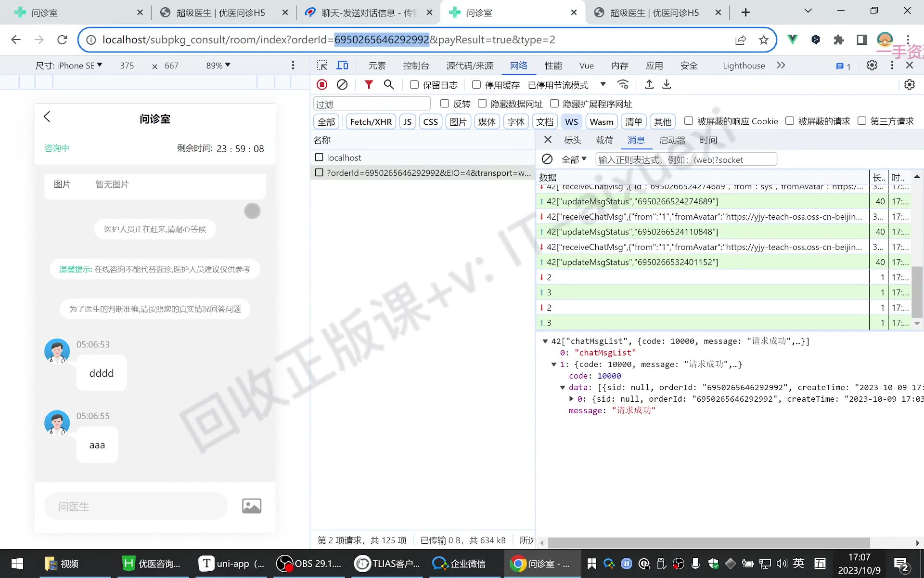Click the image upload icon in chat

[x=252, y=506]
